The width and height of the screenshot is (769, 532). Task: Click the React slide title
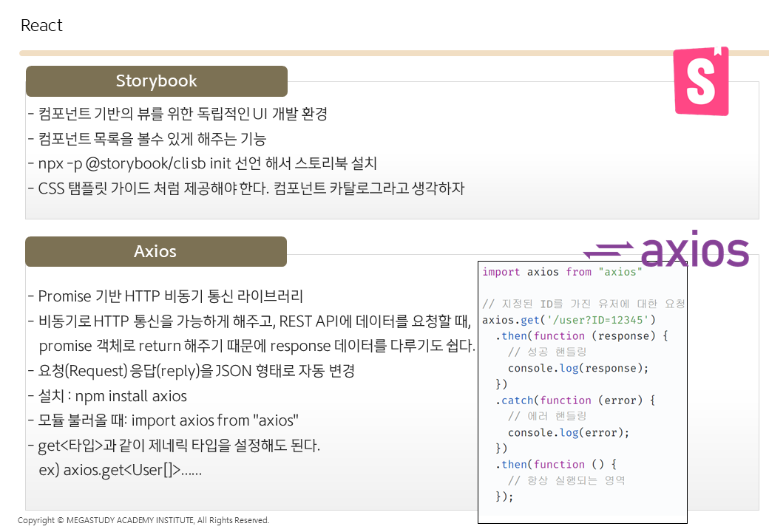point(41,25)
